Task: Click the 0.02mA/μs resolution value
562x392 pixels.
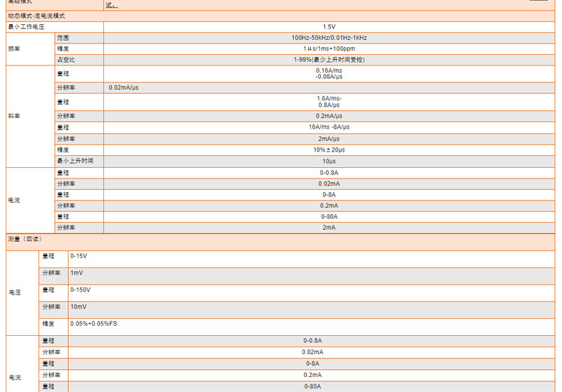Action: 124,88
